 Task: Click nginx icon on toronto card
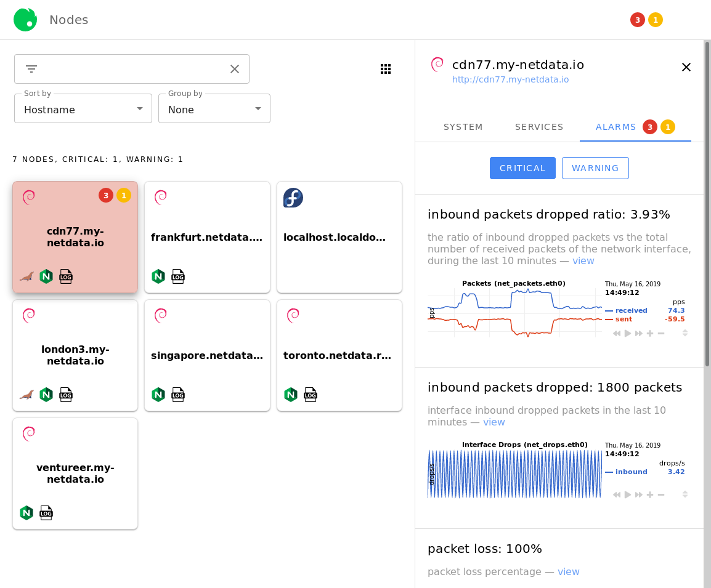291,395
